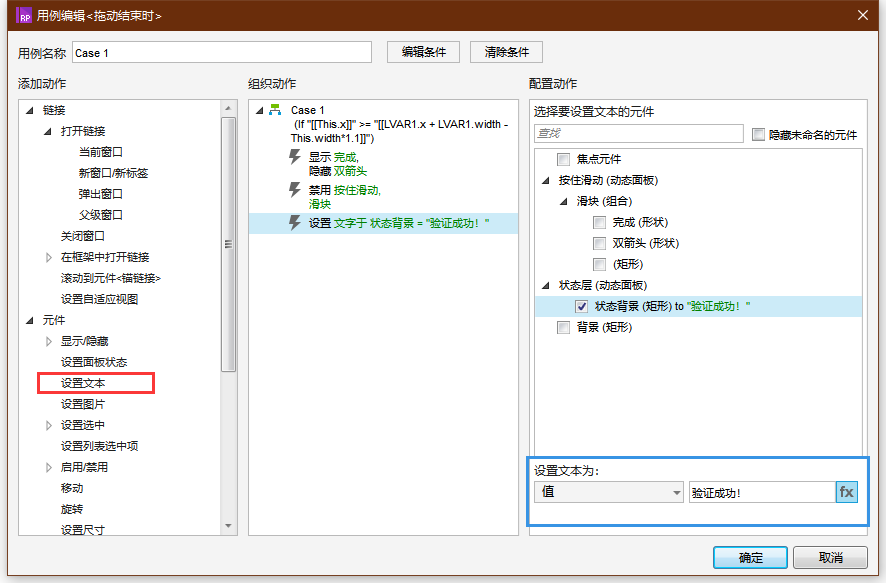Click the Axure RP logo icon
The width and height of the screenshot is (886, 583).
(x=24, y=15)
